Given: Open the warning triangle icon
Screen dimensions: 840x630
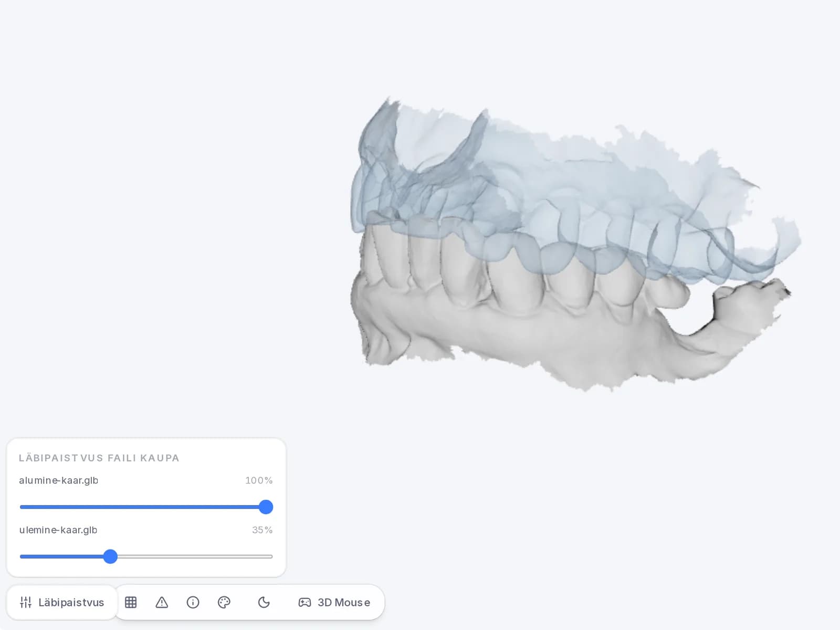Looking at the screenshot, I should [162, 602].
